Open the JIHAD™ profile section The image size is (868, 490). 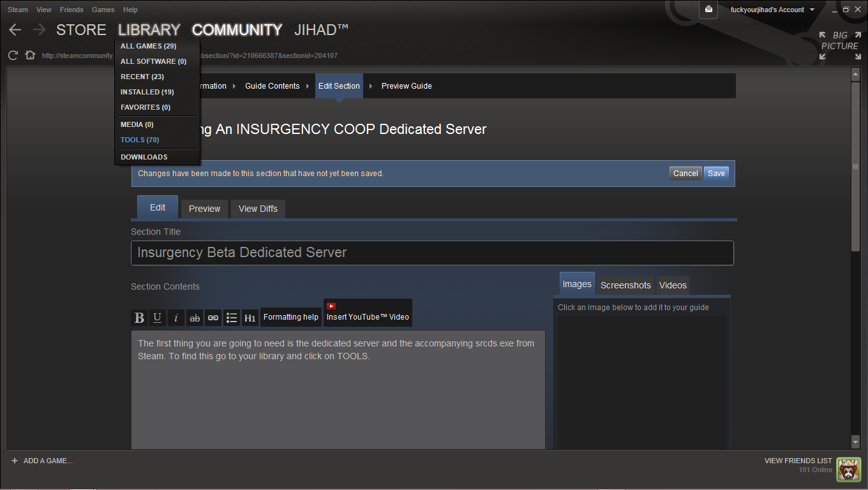coord(322,30)
